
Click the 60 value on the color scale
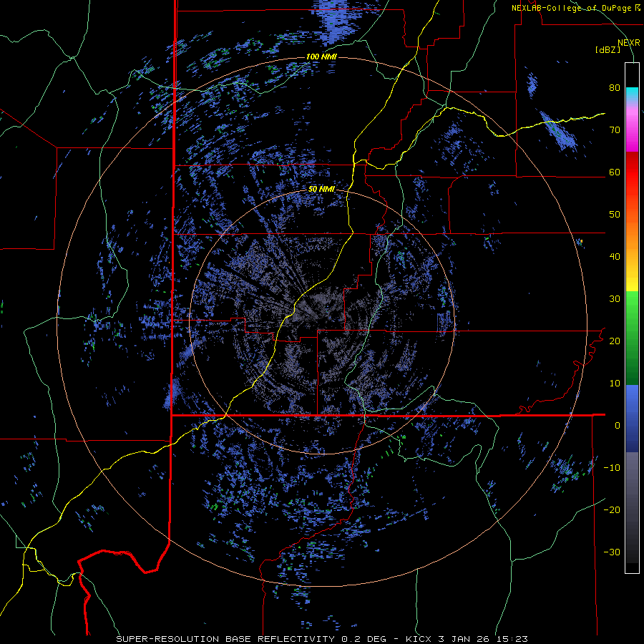(x=615, y=172)
